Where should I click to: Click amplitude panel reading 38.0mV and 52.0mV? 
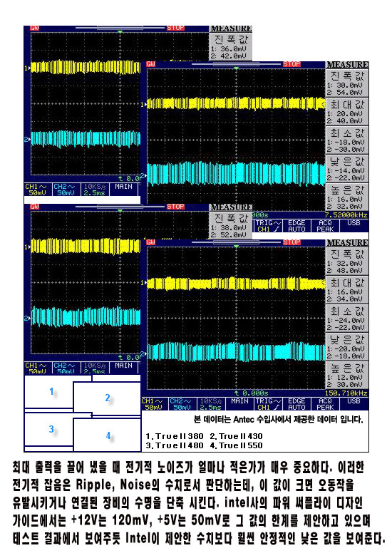tap(231, 226)
